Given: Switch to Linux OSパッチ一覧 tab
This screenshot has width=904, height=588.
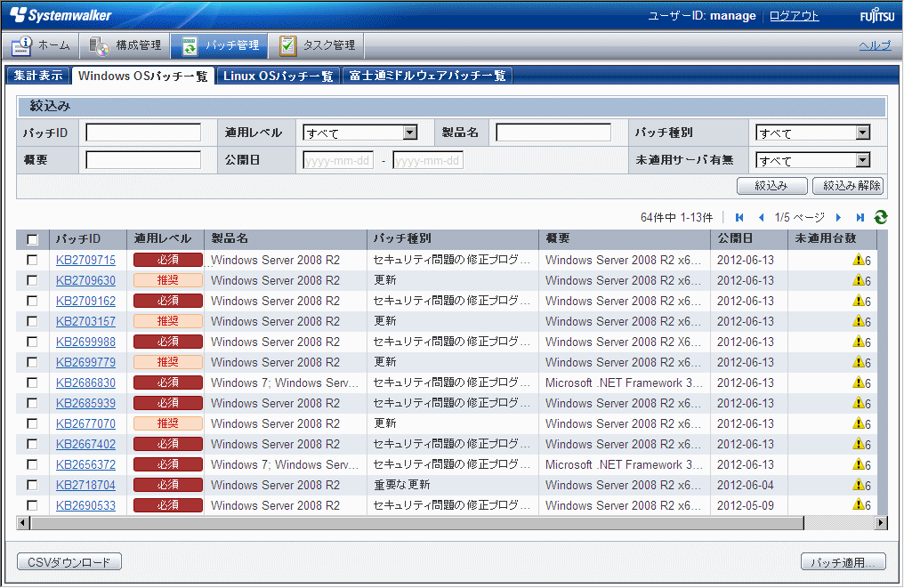Looking at the screenshot, I should pos(278,76).
